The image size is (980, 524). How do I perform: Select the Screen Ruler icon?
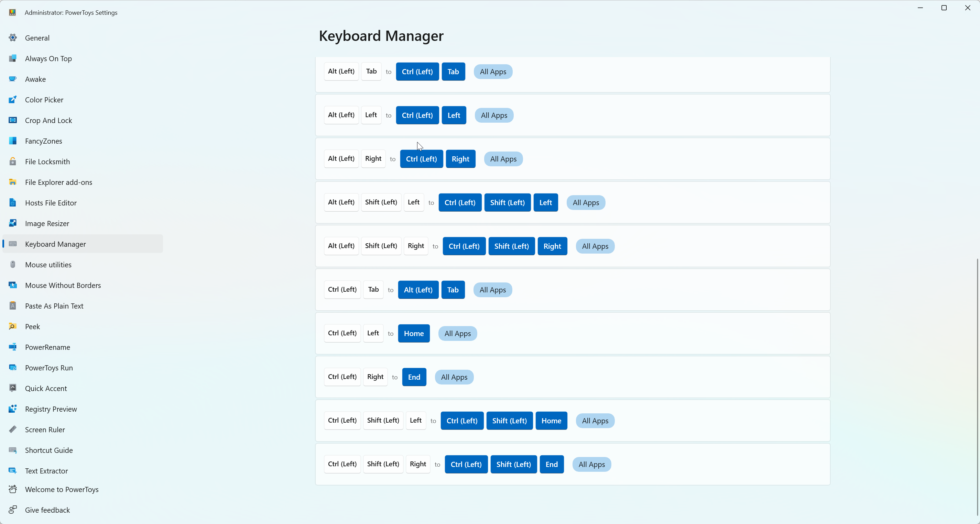pyautogui.click(x=13, y=429)
